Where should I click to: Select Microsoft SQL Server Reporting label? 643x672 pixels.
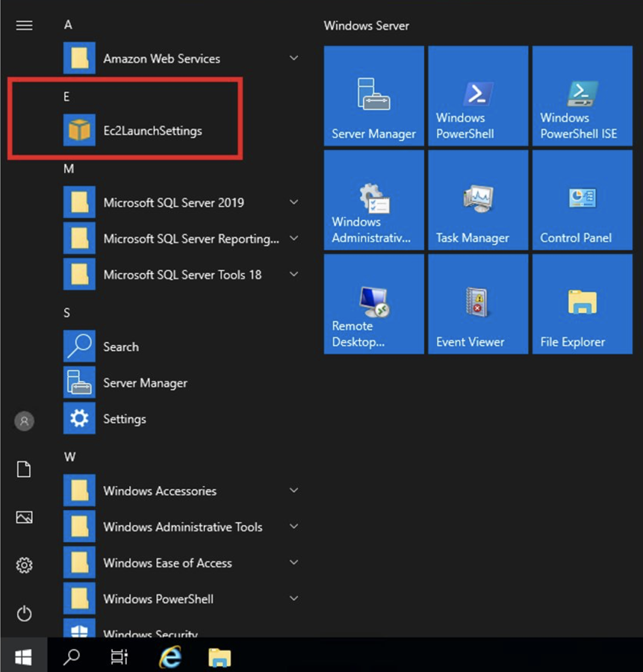coord(191,239)
